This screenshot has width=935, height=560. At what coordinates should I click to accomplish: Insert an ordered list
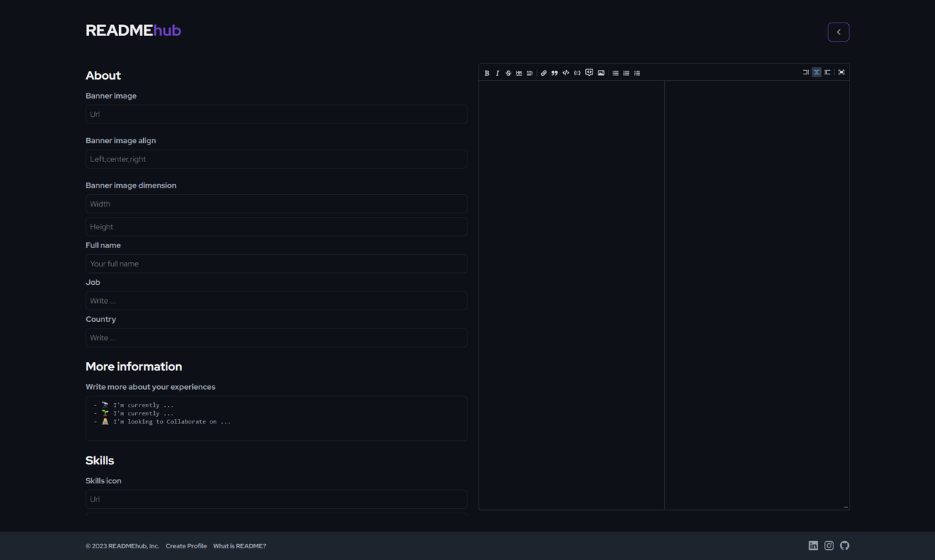click(625, 73)
